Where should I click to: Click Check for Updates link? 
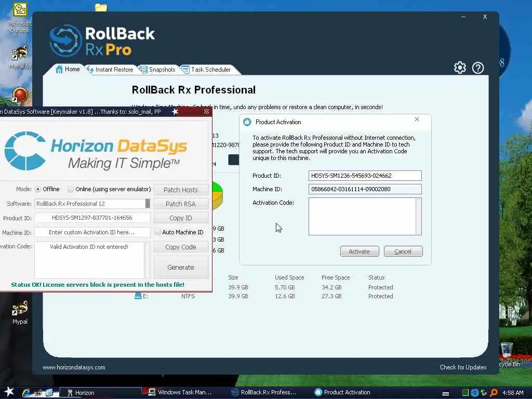[x=463, y=367]
